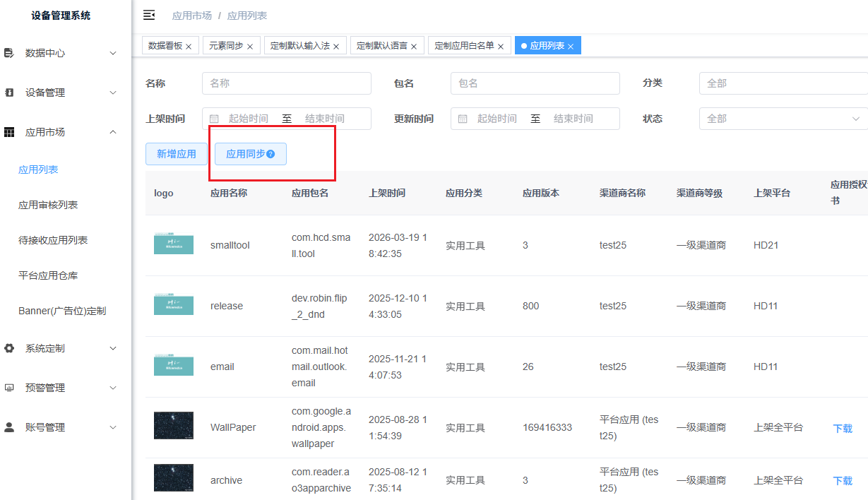Click the 应用名称 column header
This screenshot has width=868, height=500.
tap(229, 193)
